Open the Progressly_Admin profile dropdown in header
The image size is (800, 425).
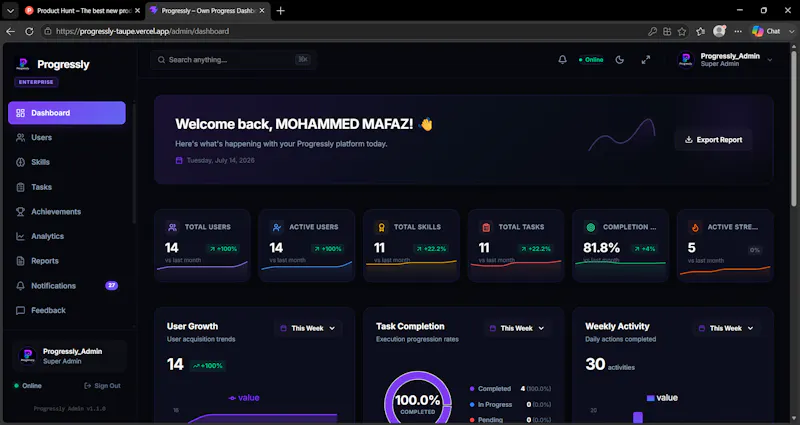click(x=725, y=60)
